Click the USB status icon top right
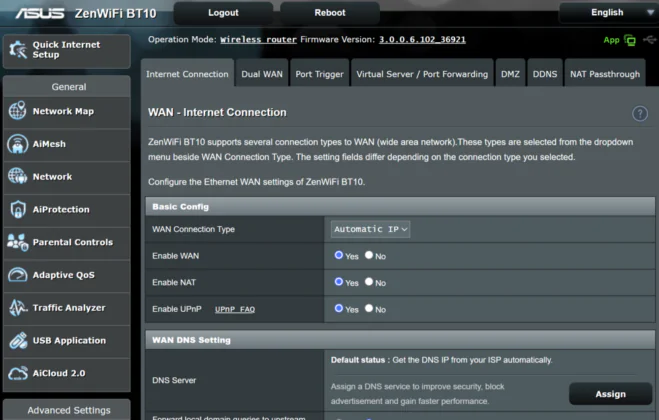The width and height of the screenshot is (659, 420). (650, 40)
